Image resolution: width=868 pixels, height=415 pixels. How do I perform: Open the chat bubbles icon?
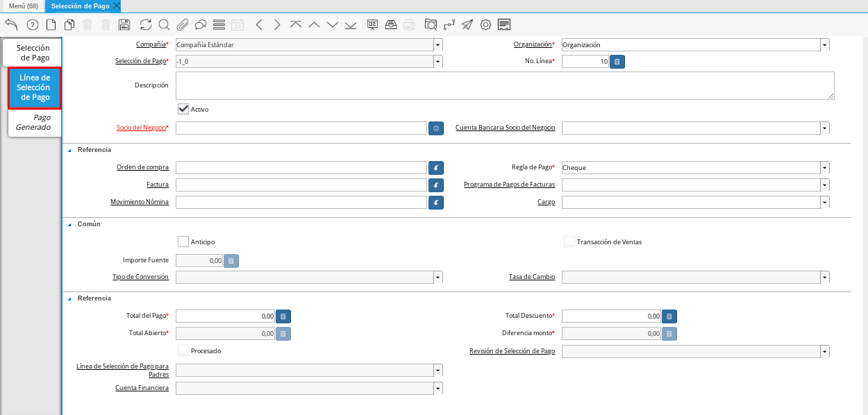coord(201,25)
